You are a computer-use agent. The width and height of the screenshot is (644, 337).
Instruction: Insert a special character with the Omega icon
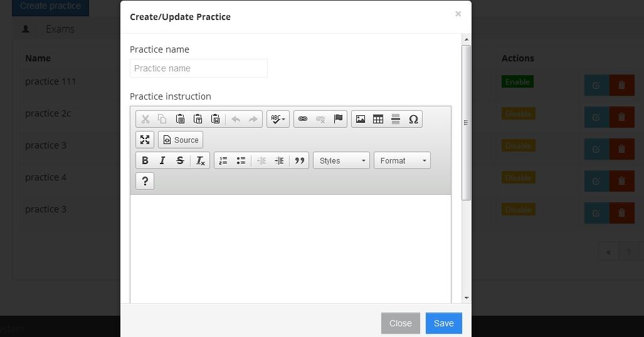[x=413, y=119]
